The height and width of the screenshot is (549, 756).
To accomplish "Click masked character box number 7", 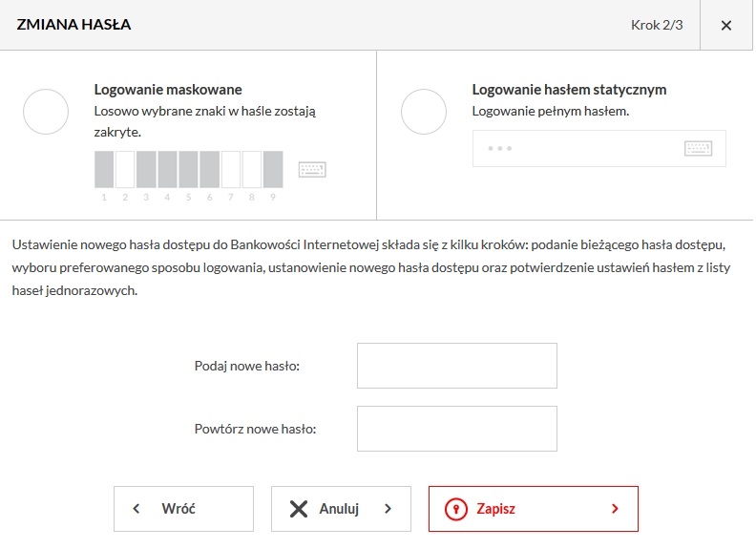I will pyautogui.click(x=230, y=169).
